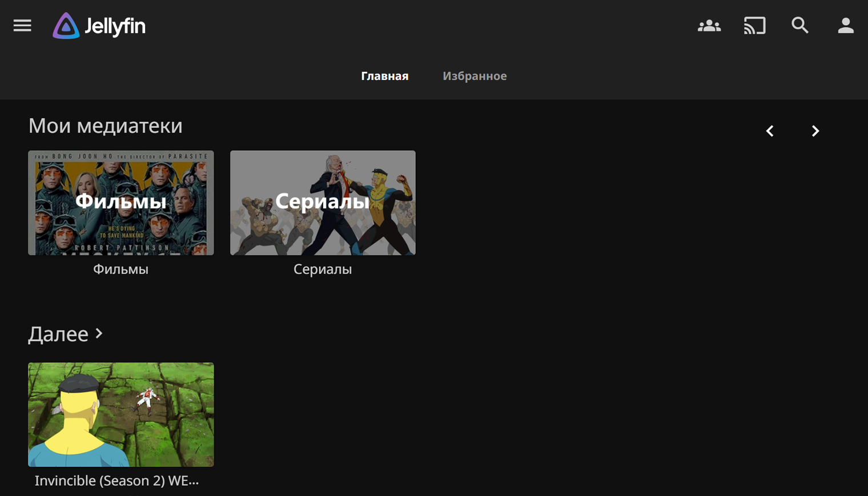The height and width of the screenshot is (496, 868).
Task: Click the Сериалы label under card
Action: click(323, 269)
